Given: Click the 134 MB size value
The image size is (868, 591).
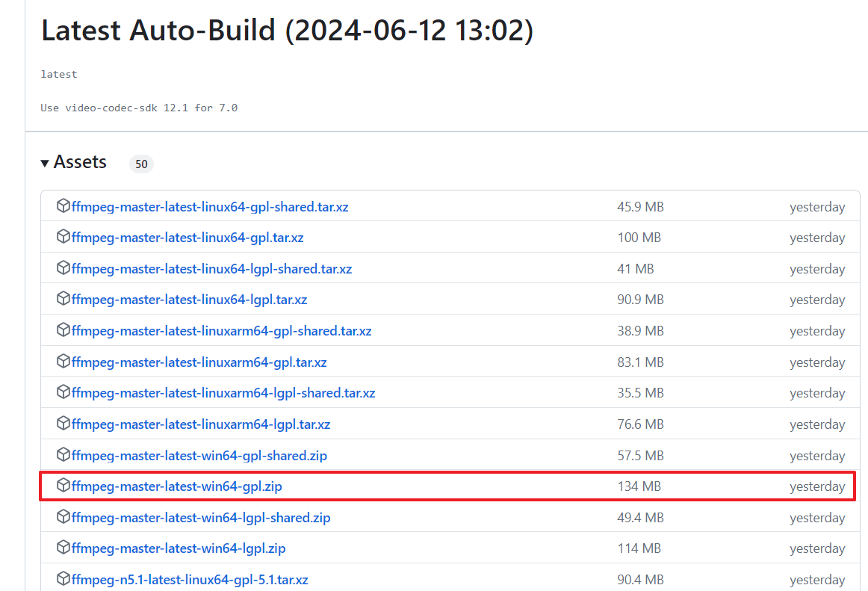Looking at the screenshot, I should point(639,486).
